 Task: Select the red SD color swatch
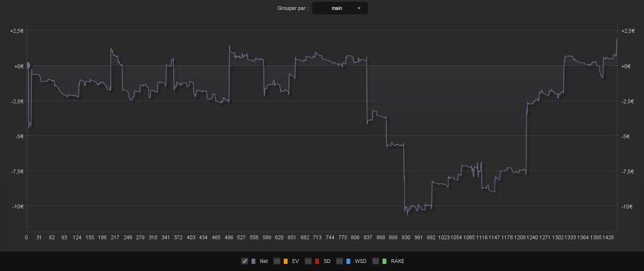pyautogui.click(x=317, y=261)
